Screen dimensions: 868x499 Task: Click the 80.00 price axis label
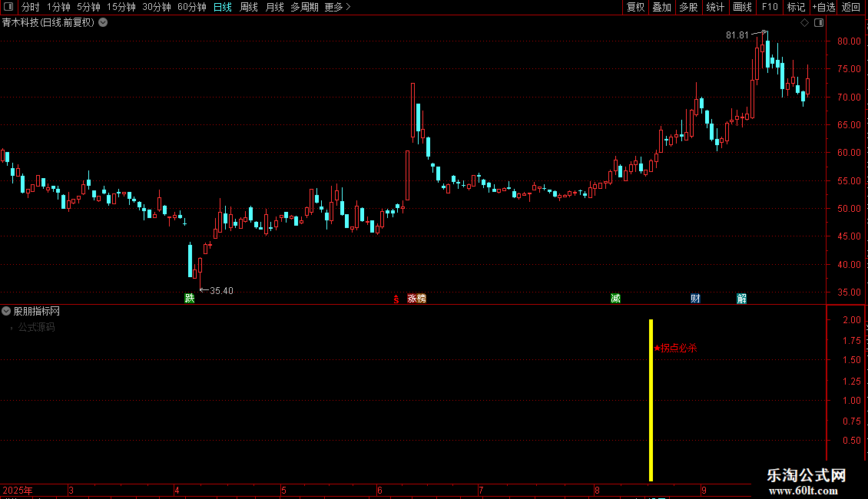click(x=849, y=41)
